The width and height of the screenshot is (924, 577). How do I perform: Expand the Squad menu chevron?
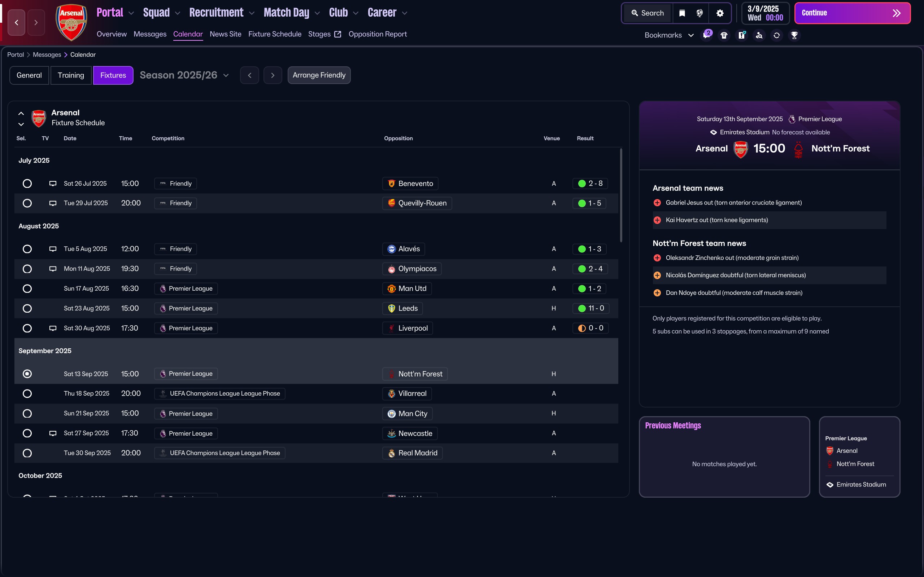pos(178,13)
